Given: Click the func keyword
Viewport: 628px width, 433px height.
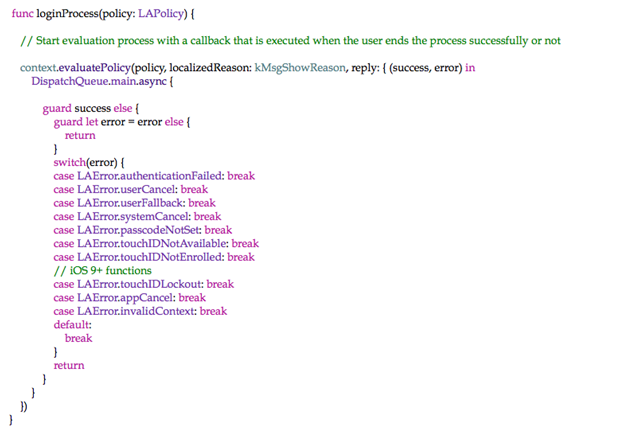Looking at the screenshot, I should coord(22,14).
